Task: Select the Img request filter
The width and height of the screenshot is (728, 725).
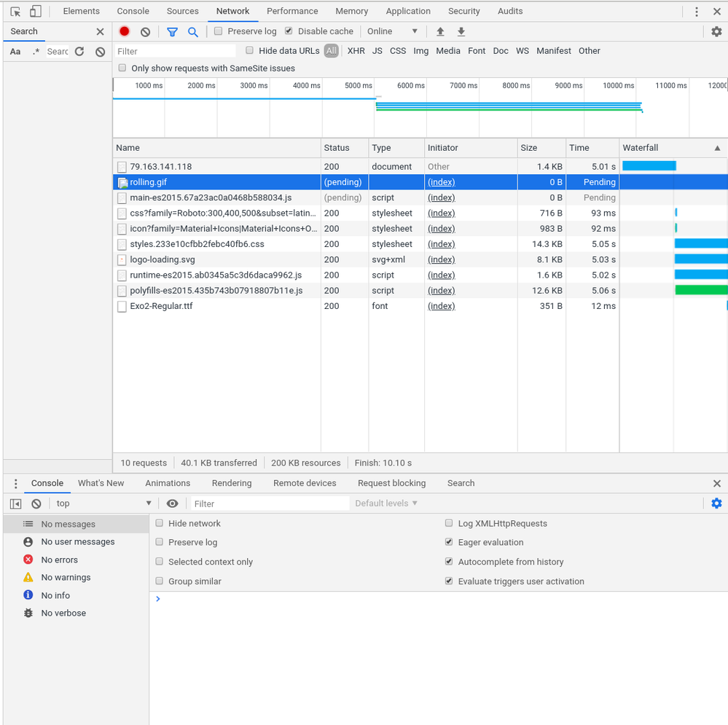Action: pyautogui.click(x=420, y=50)
